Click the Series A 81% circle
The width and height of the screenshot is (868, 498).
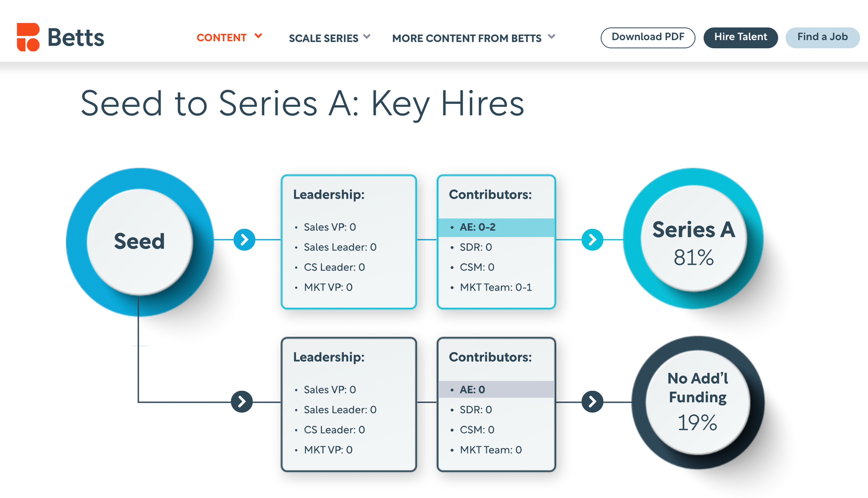point(694,239)
